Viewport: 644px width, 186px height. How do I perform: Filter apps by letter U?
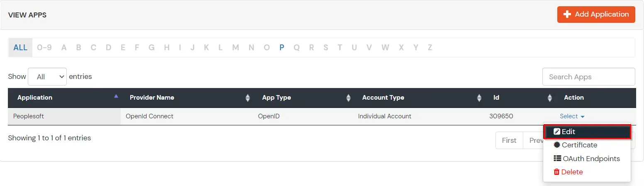354,47
